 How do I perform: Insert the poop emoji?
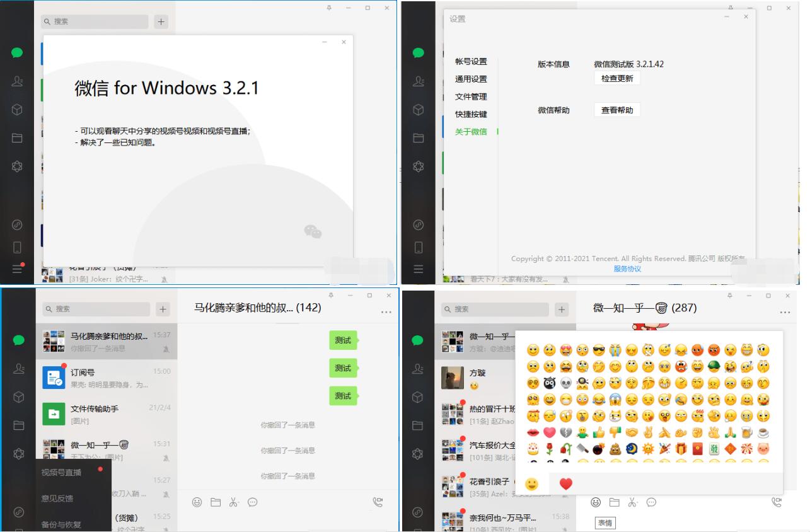pyautogui.click(x=615, y=449)
